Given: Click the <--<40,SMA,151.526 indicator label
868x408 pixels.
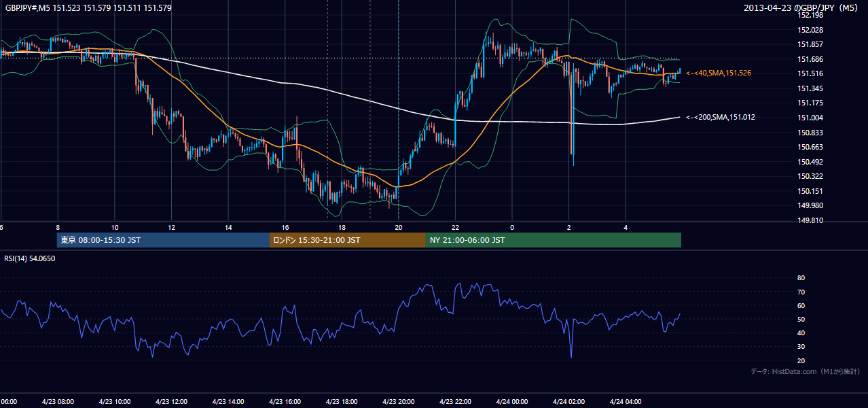Looking at the screenshot, I should coord(719,73).
